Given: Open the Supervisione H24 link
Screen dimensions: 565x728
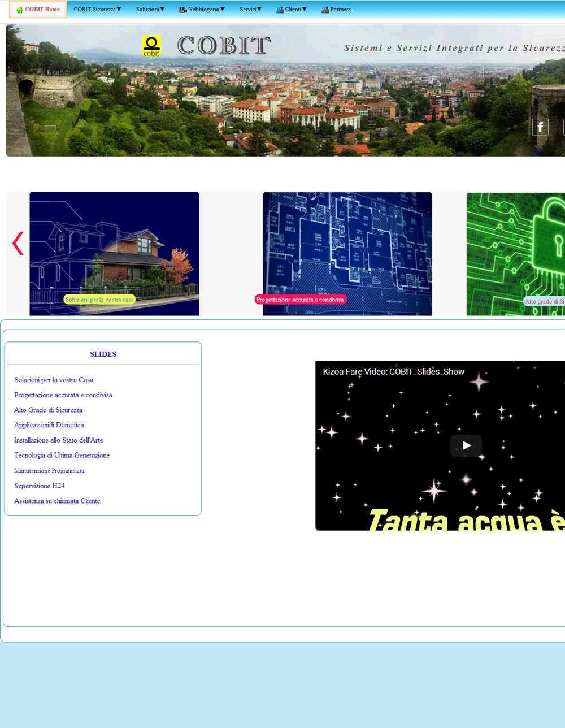Looking at the screenshot, I should coord(40,486).
